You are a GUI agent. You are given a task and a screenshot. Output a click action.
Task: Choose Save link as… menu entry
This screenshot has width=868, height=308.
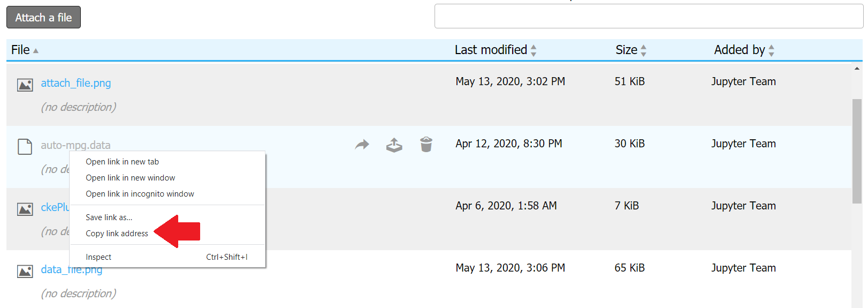109,217
